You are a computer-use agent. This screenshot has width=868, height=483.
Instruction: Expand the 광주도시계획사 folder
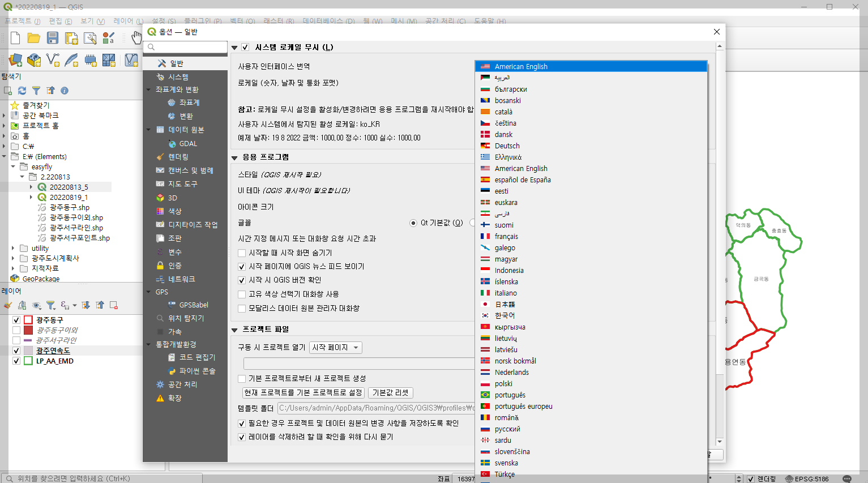(13, 258)
